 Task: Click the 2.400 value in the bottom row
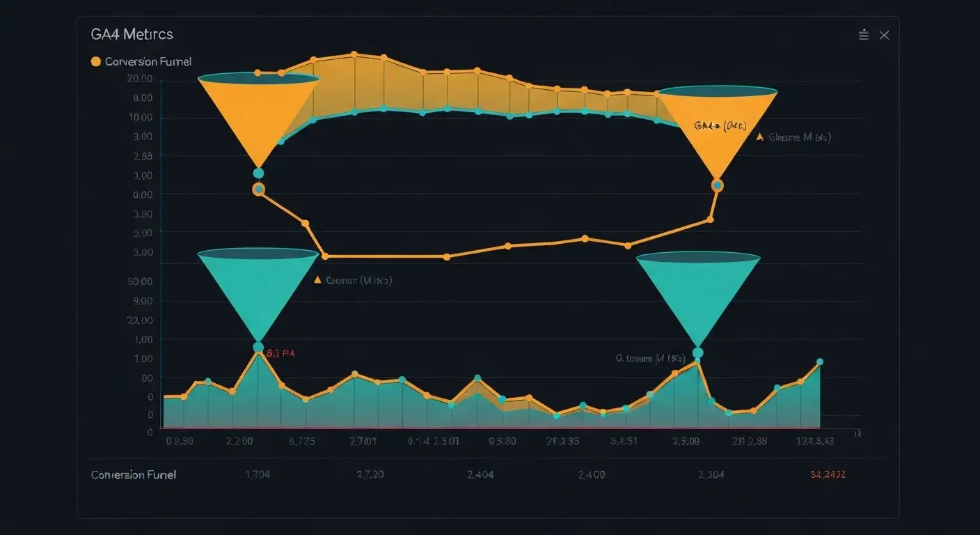click(x=592, y=475)
